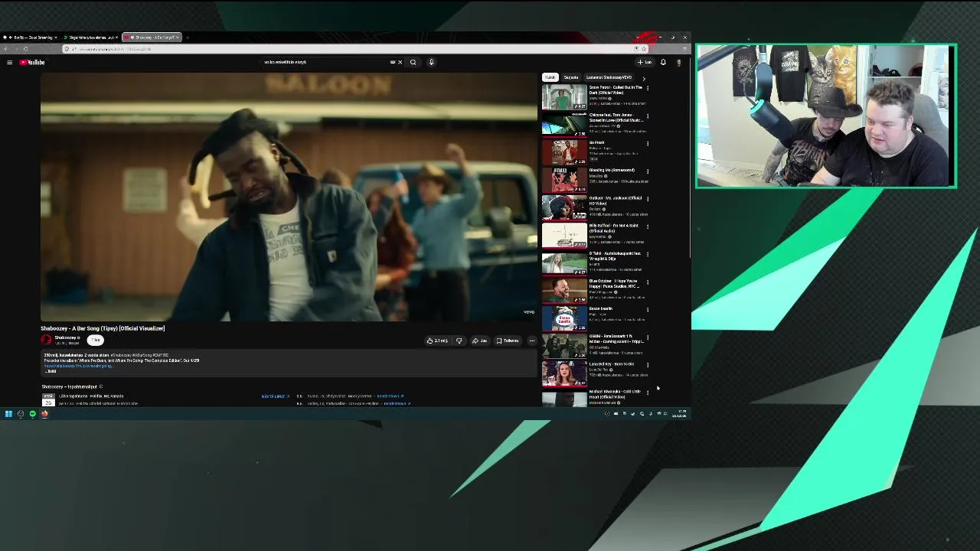Select the Sarjasta filter chip
The width and height of the screenshot is (980, 551).
tap(571, 77)
